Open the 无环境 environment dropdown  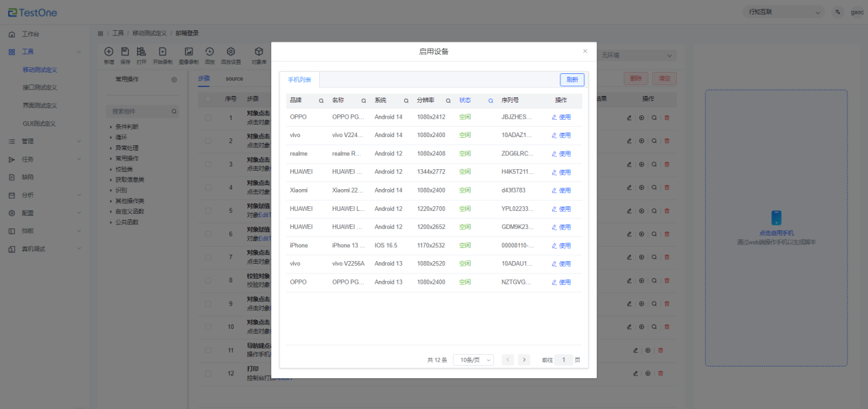point(637,55)
